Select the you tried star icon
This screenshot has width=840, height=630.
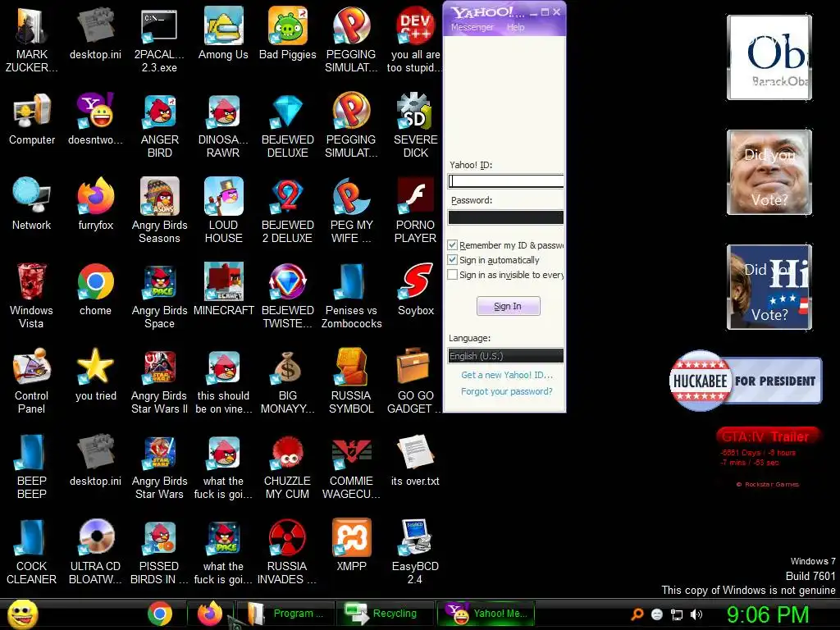tap(95, 374)
